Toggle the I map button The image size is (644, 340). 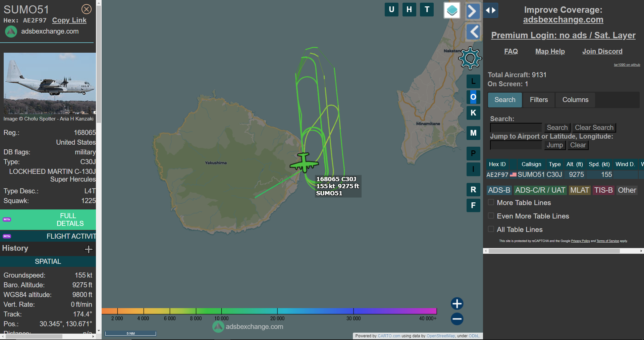click(x=473, y=169)
